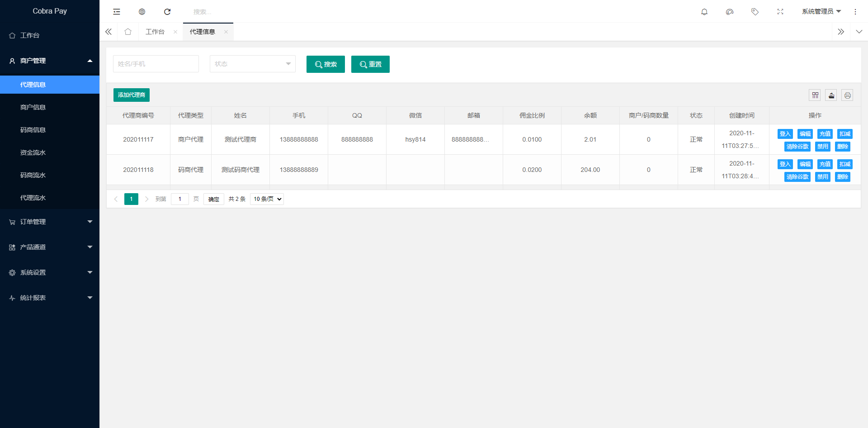The image size is (868, 428).
Task: Close the 代理信息 tab
Action: tap(226, 32)
